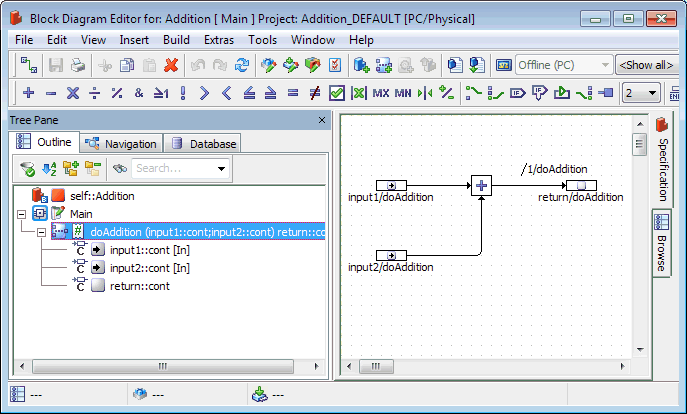Click the checklist icon with red checks
This screenshot has height=414, width=687.
(x=335, y=65)
